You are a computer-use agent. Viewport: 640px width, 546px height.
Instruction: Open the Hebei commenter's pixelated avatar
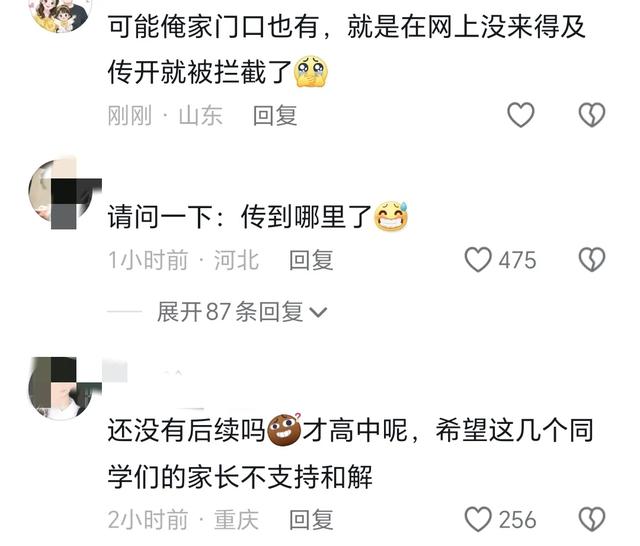pyautogui.click(x=63, y=192)
